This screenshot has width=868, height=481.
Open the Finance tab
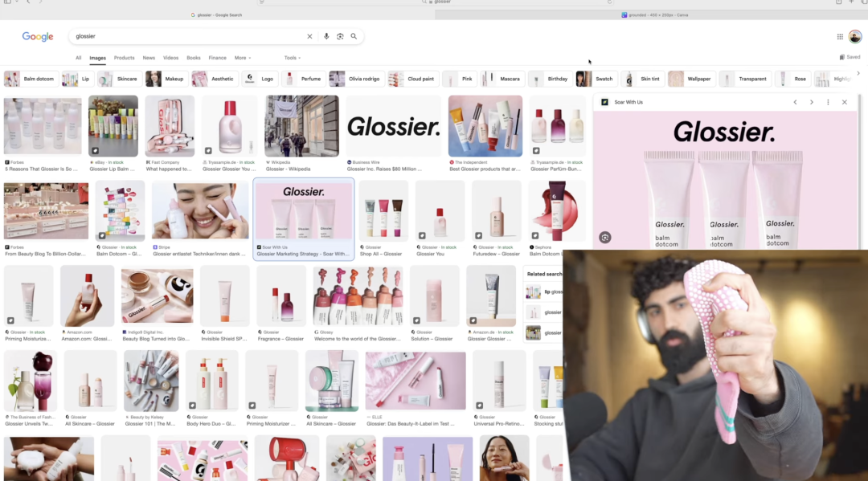tap(217, 58)
